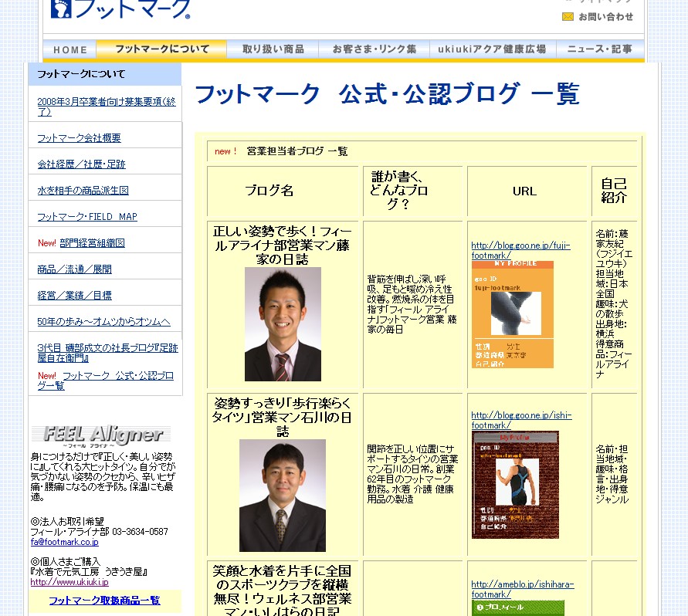Open the ニュース・記事 tab

600,49
